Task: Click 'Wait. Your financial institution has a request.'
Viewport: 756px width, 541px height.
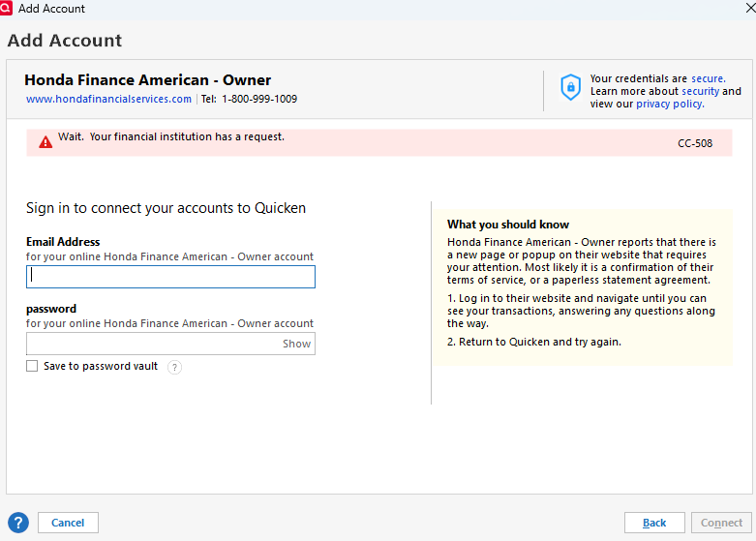Action: tap(171, 136)
